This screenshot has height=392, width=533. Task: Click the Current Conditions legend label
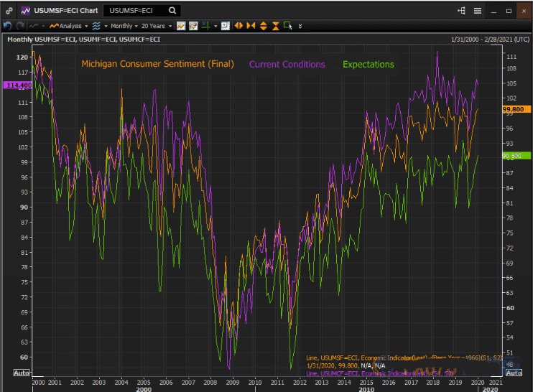pos(287,64)
